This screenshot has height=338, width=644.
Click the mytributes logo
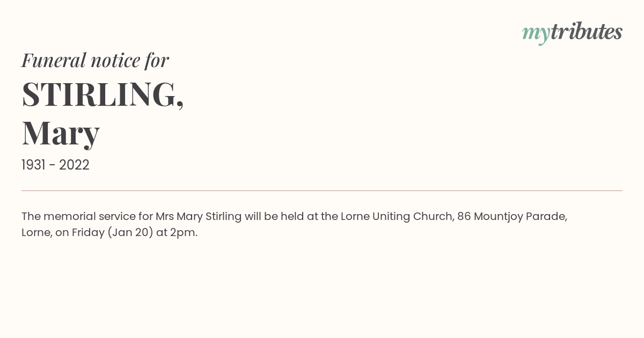point(572,33)
